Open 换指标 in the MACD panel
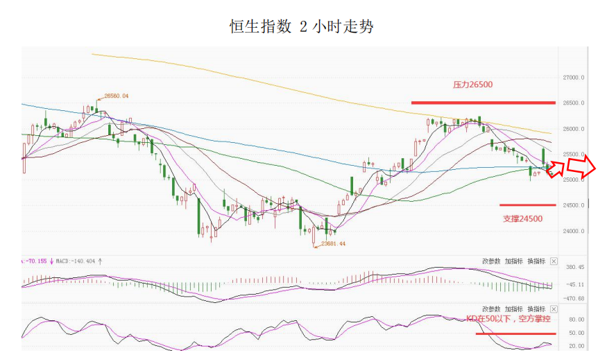The height and width of the screenshot is (364, 598). click(x=536, y=261)
